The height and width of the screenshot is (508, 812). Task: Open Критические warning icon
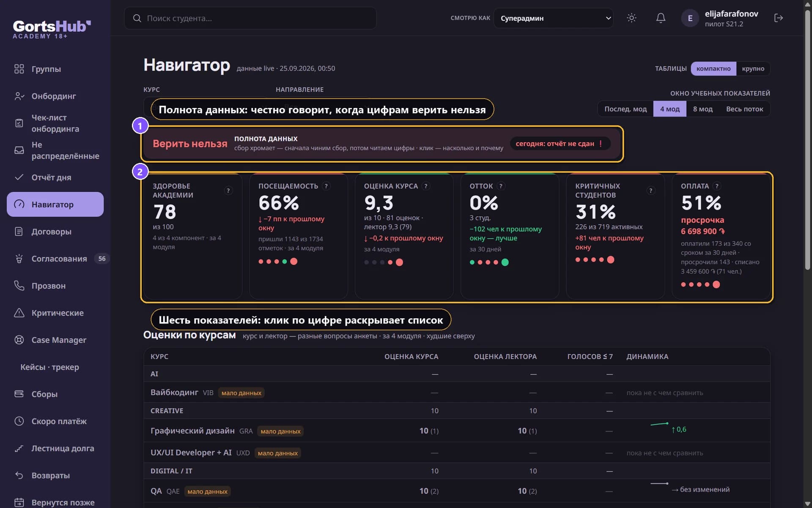[19, 313]
